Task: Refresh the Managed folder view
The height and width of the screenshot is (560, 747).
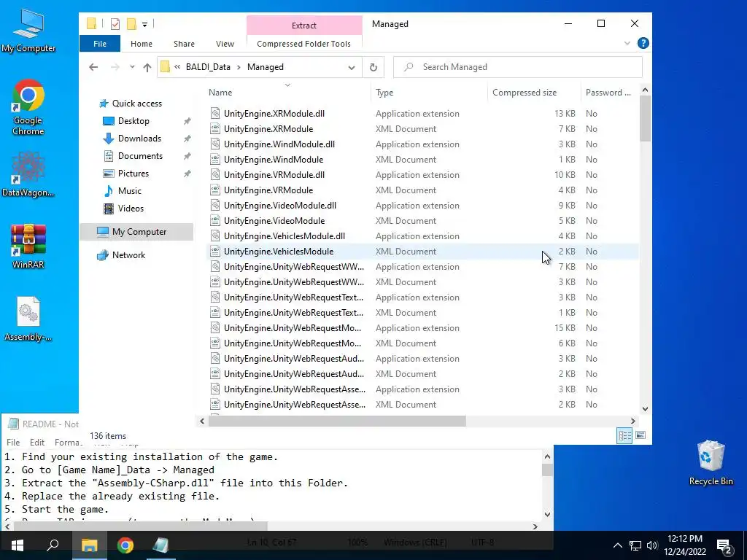Action: tap(373, 67)
